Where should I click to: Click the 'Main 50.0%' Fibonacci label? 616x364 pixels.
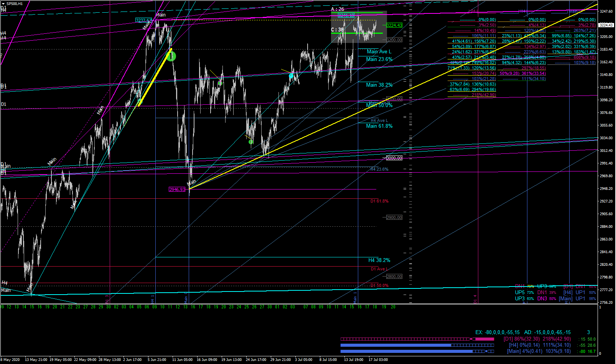[x=379, y=105]
